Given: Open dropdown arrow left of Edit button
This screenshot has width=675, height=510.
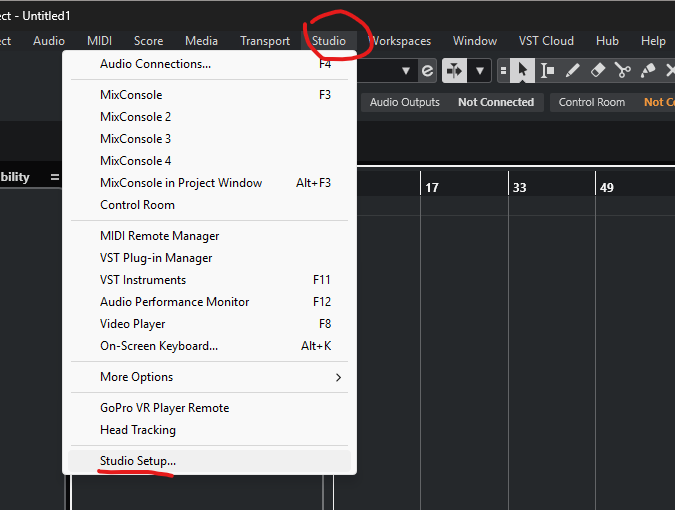Looking at the screenshot, I should [x=406, y=70].
